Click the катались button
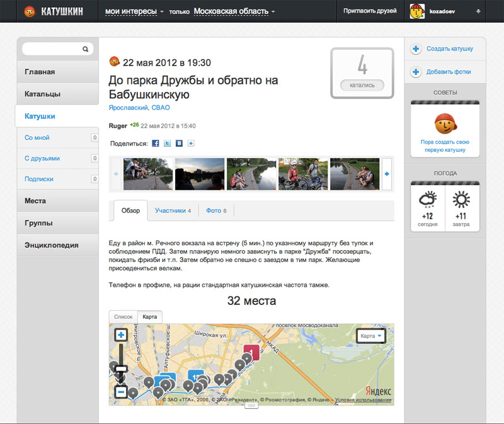504x424 pixels. click(x=362, y=85)
